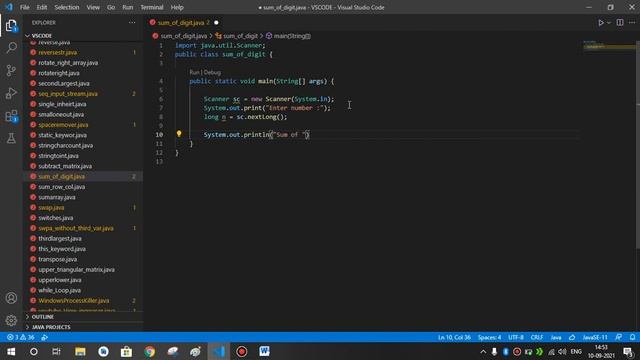The width and height of the screenshot is (640, 360).
Task: Open the Testing flask view
Action: point(11,138)
